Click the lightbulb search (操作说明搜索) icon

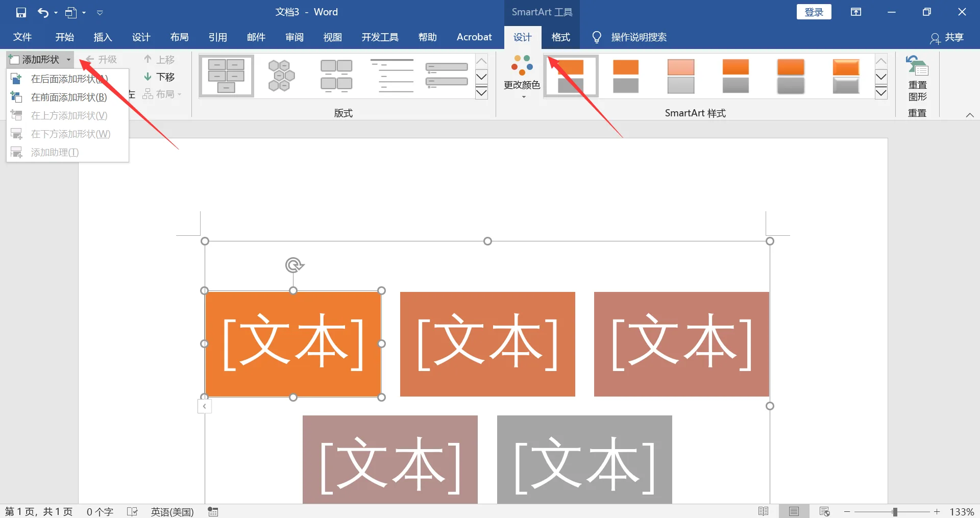(596, 37)
